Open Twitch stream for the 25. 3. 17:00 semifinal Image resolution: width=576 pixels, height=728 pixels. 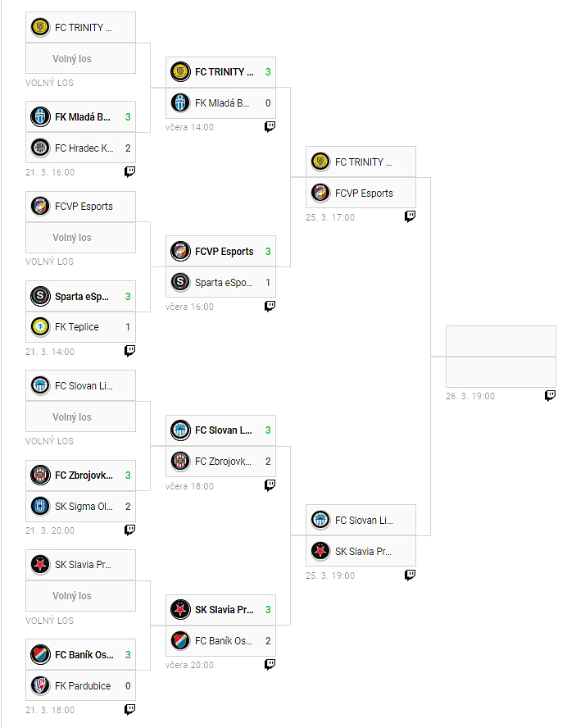point(410,216)
